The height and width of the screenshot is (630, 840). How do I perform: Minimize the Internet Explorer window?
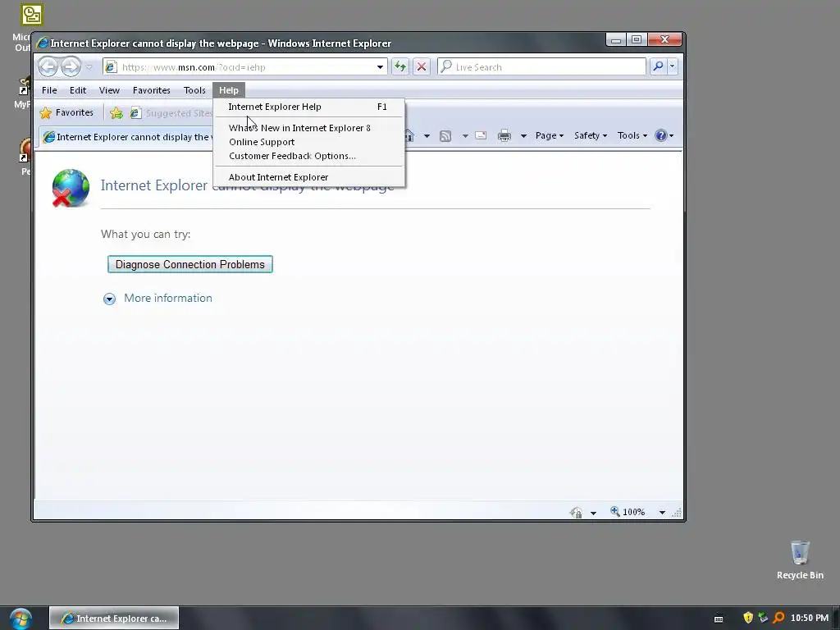tap(616, 39)
